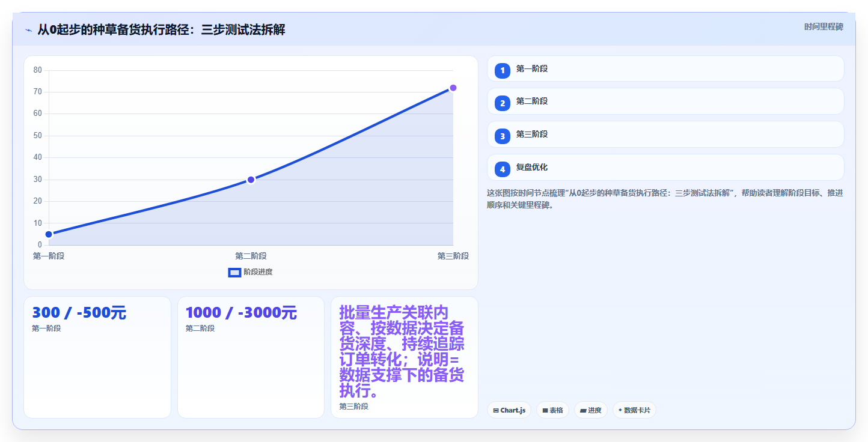This screenshot has height=442, width=868.
Task: Open the 第一阶段 step row
Action: click(x=665, y=68)
